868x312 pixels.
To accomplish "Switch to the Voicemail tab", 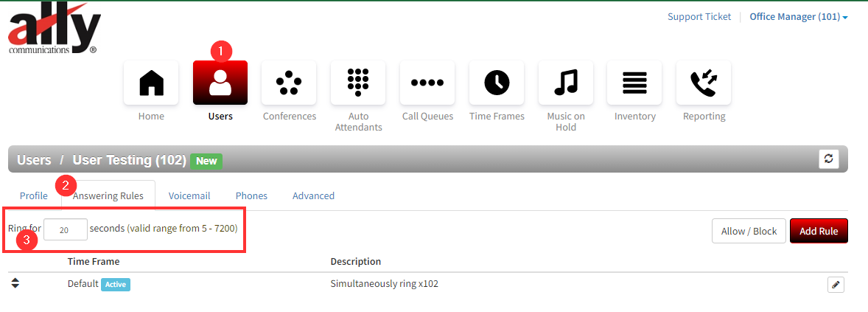I will [189, 195].
